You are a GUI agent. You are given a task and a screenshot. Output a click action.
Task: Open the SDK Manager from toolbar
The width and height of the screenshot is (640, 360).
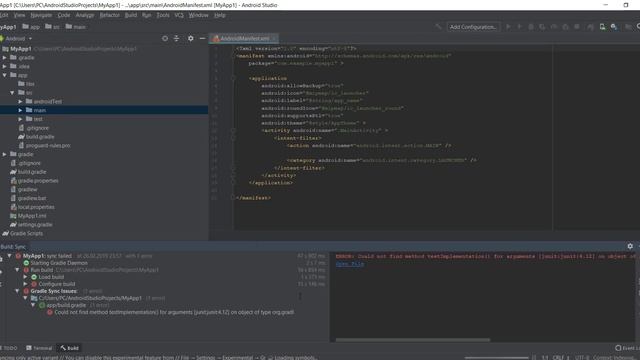pos(613,27)
